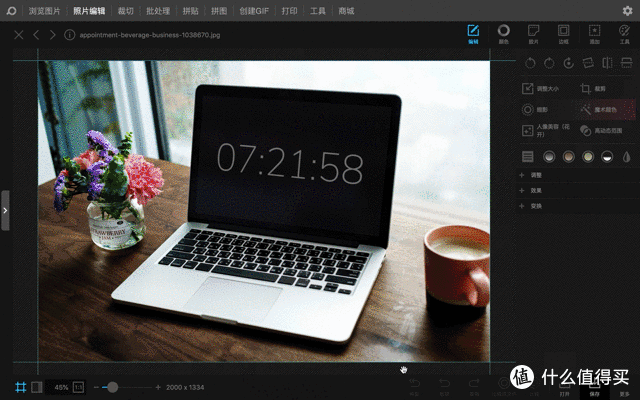The height and width of the screenshot is (400, 640).
Task: Click the auto-rotate circular arrow icon
Action: tap(568, 63)
